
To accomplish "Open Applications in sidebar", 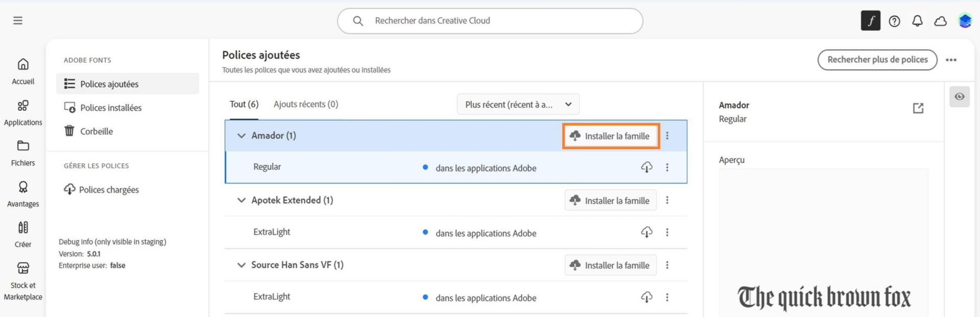I will point(23,113).
